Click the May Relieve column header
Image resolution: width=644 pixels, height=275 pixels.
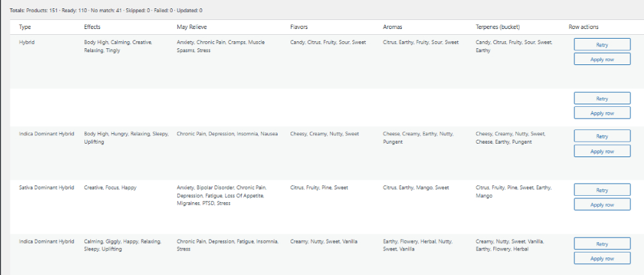click(192, 27)
